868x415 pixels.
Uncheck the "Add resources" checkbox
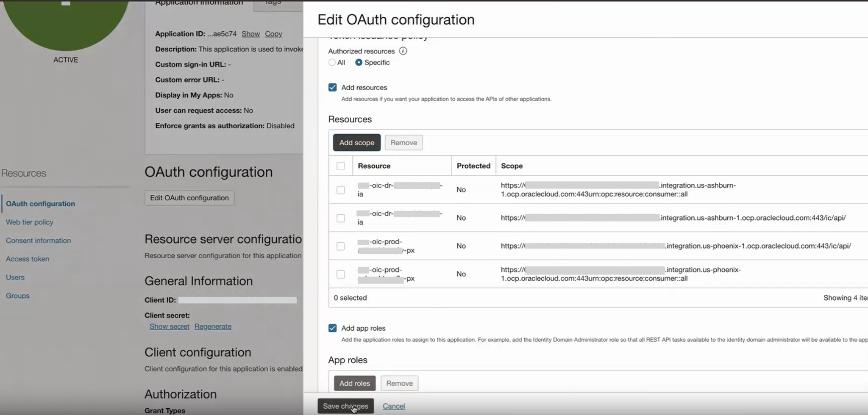[x=332, y=87]
